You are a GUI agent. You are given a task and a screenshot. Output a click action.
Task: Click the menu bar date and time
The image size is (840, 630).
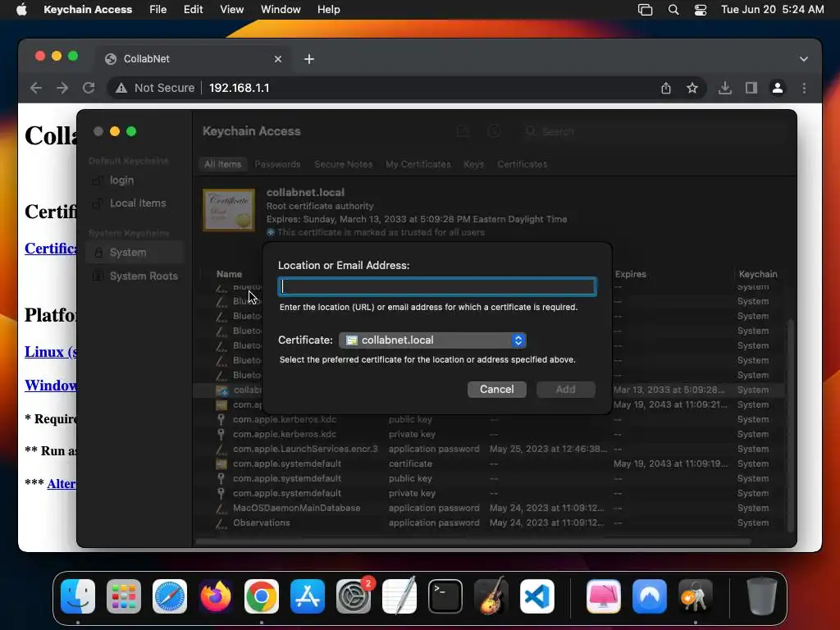pos(772,10)
